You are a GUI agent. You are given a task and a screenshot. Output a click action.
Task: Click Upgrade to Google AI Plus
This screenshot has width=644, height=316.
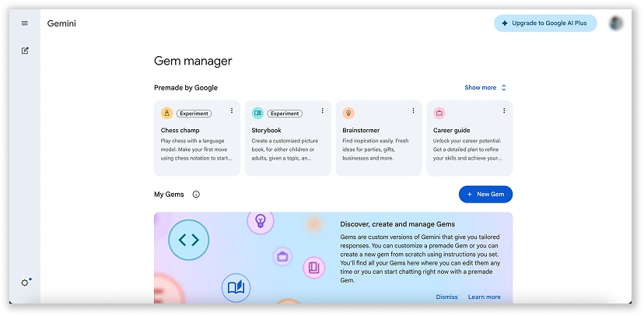click(x=545, y=23)
